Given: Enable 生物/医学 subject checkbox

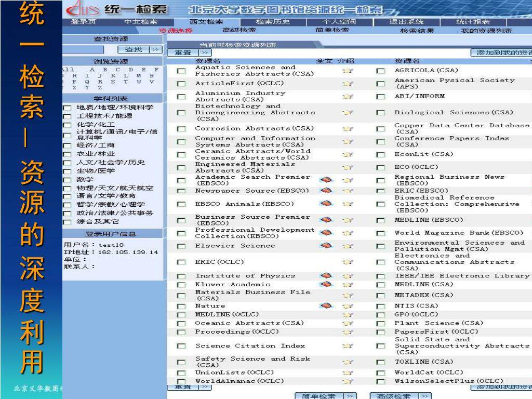Looking at the screenshot, I should [67, 171].
